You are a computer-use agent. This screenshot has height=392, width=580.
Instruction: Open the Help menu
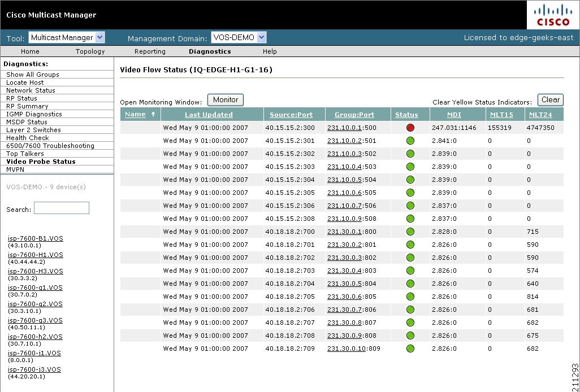click(x=270, y=51)
